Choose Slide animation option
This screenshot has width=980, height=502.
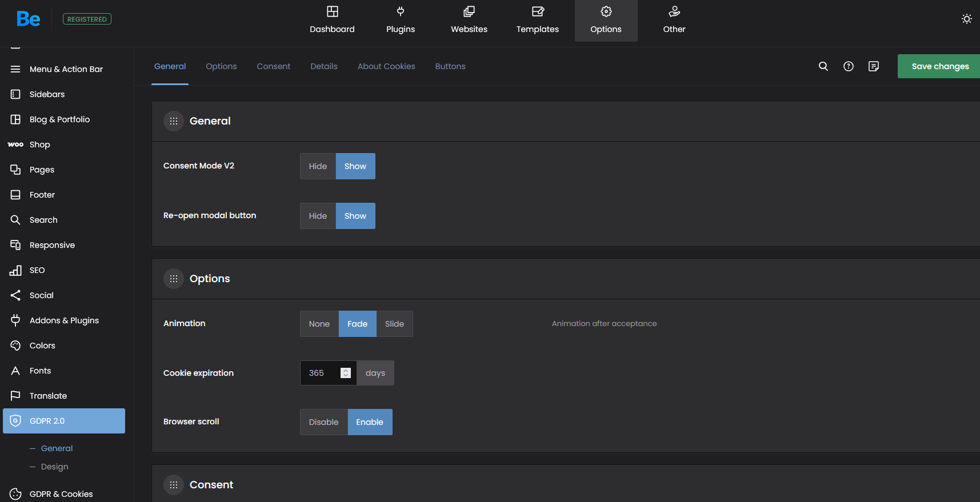394,324
